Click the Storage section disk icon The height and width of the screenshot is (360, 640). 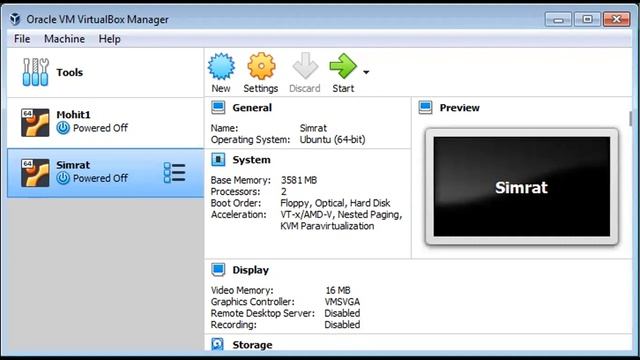[218, 344]
